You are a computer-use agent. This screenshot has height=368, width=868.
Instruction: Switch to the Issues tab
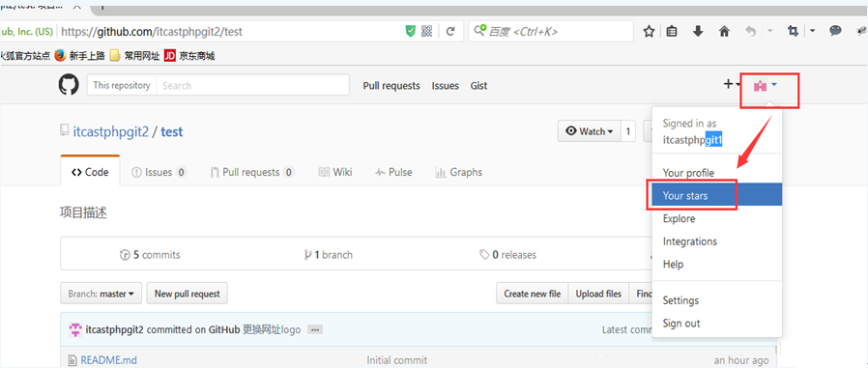159,172
